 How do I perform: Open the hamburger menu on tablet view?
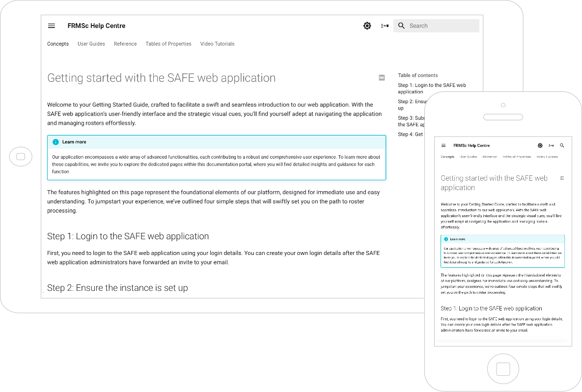52,26
